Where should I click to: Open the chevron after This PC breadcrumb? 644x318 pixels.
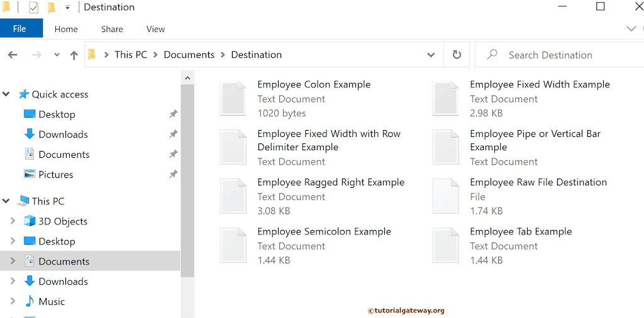point(156,55)
